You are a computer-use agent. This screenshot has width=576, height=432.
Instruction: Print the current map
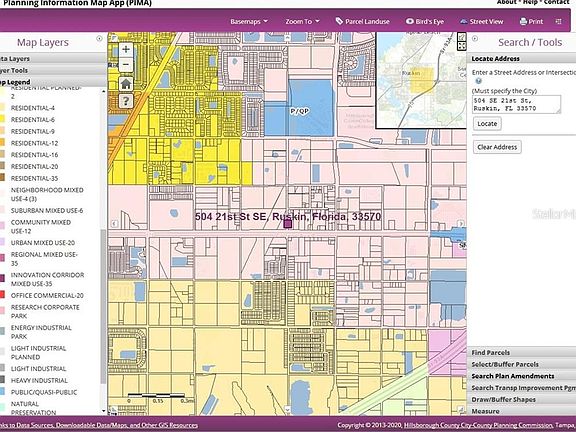pyautogui.click(x=531, y=21)
